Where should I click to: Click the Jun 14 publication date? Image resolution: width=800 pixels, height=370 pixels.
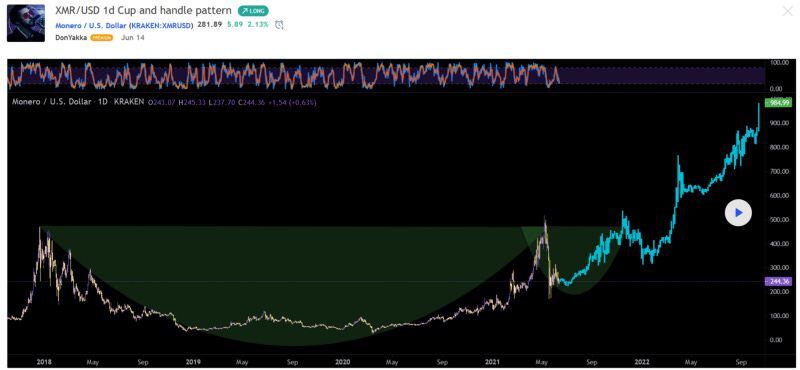[133, 38]
